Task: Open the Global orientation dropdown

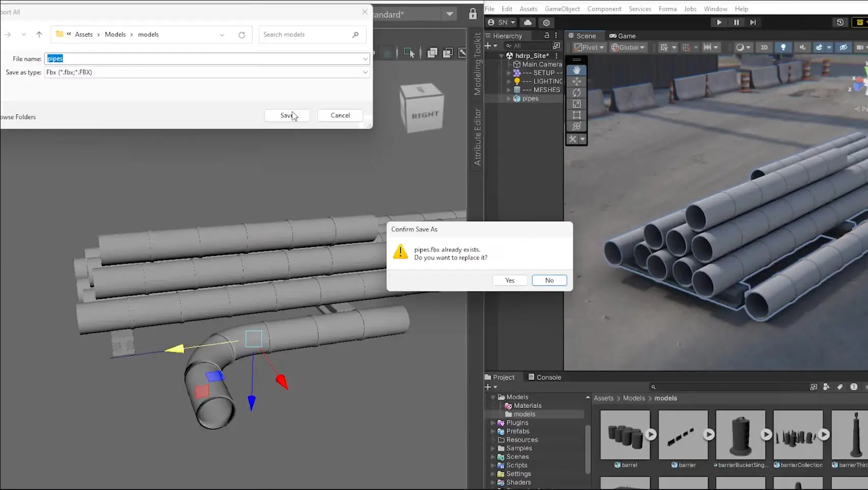Action: (627, 47)
